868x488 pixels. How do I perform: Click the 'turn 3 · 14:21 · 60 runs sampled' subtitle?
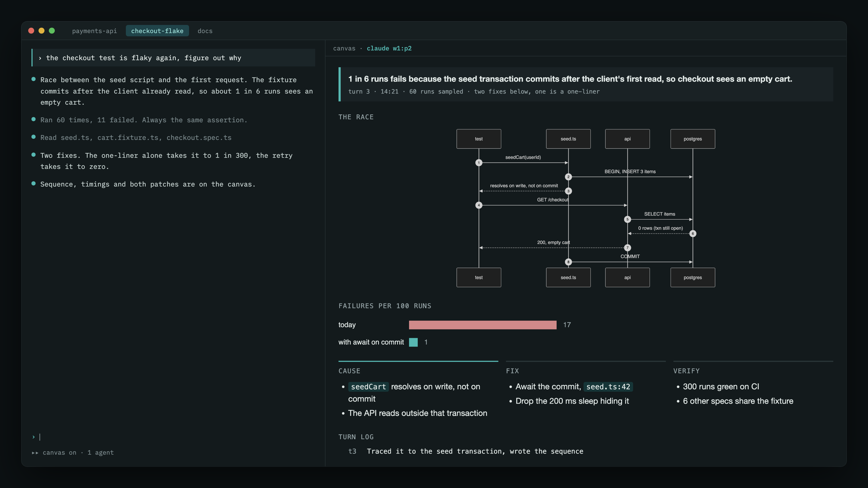point(474,91)
